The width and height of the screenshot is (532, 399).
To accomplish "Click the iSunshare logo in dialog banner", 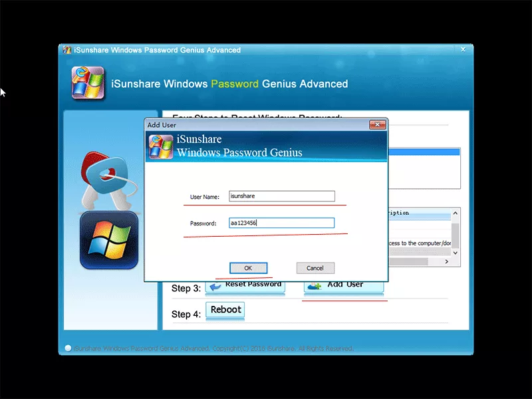I will point(161,146).
